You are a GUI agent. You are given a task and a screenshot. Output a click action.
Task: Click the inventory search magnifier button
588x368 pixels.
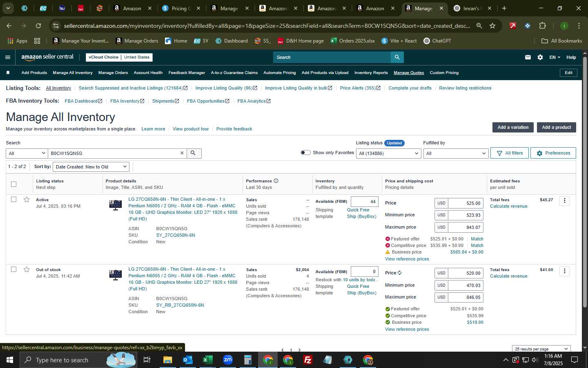click(194, 153)
